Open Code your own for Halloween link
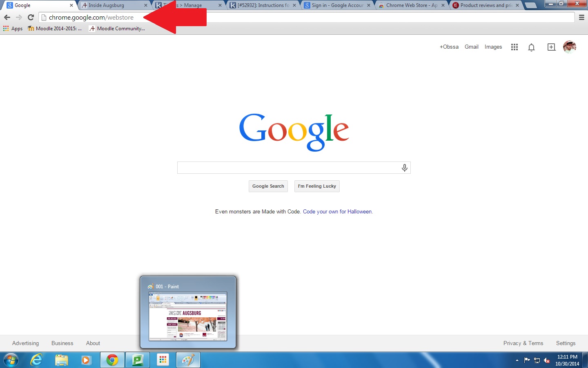Image resolution: width=588 pixels, height=368 pixels. (x=338, y=212)
